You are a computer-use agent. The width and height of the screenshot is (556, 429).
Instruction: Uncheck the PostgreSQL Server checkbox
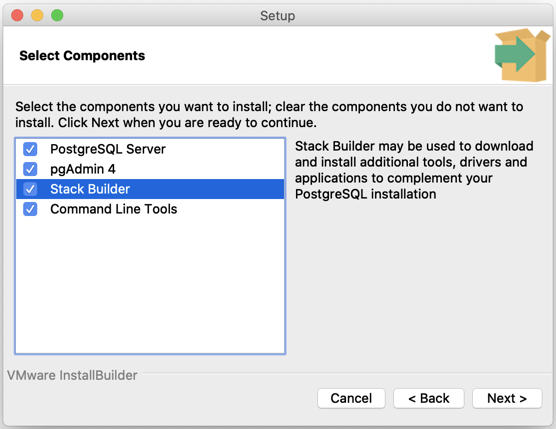pos(30,149)
